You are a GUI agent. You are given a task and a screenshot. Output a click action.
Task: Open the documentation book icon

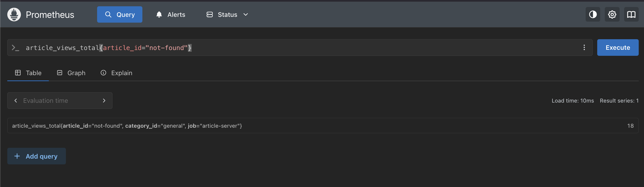coord(631,15)
